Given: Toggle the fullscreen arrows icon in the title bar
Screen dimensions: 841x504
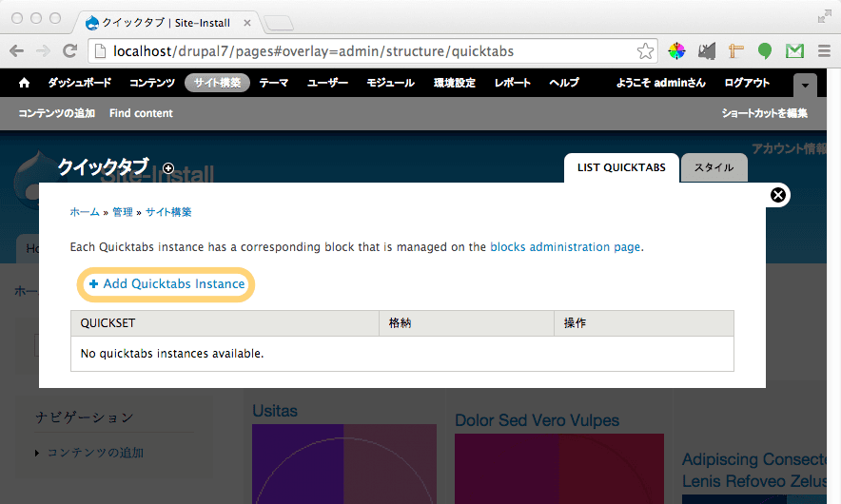Looking at the screenshot, I should coord(825,18).
